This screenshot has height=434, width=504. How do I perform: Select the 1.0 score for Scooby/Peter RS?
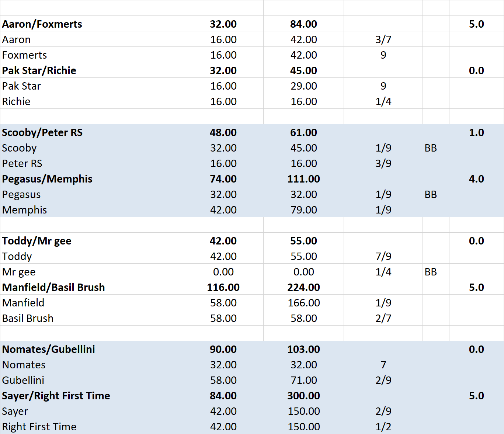point(476,132)
